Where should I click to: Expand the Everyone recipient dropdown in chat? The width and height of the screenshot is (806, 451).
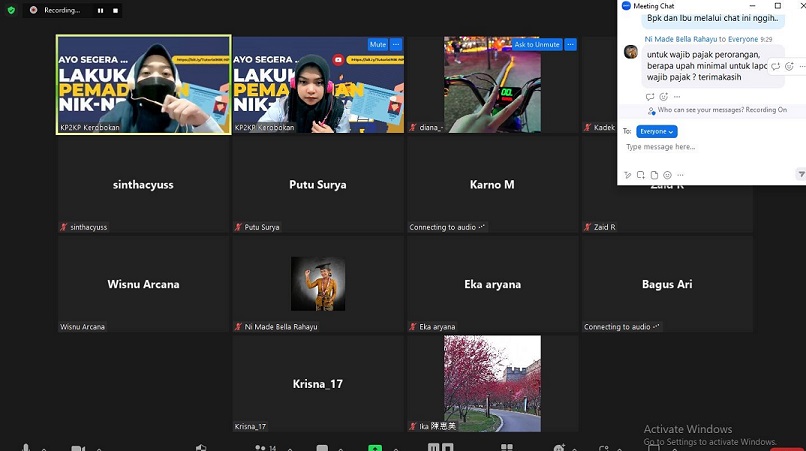[x=657, y=131]
